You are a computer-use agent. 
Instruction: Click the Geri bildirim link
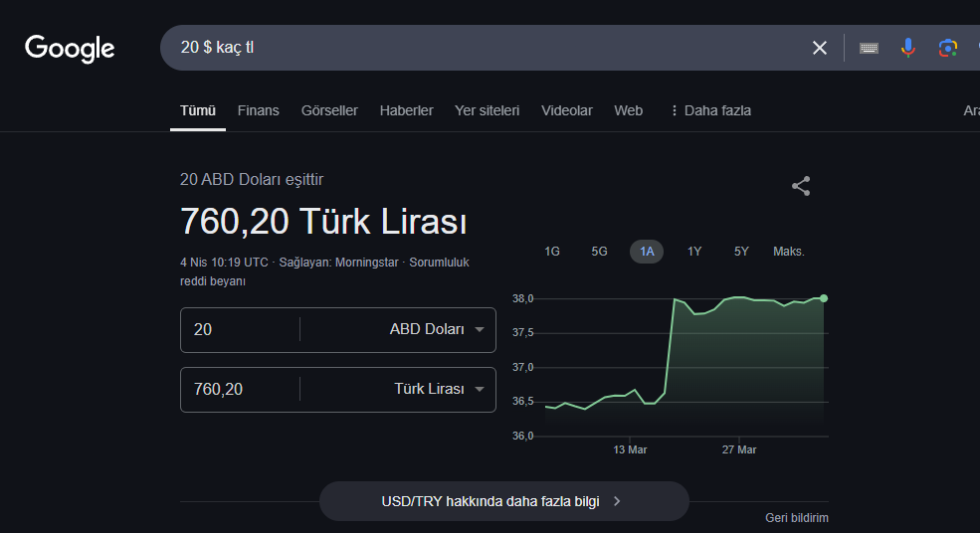tap(797, 517)
